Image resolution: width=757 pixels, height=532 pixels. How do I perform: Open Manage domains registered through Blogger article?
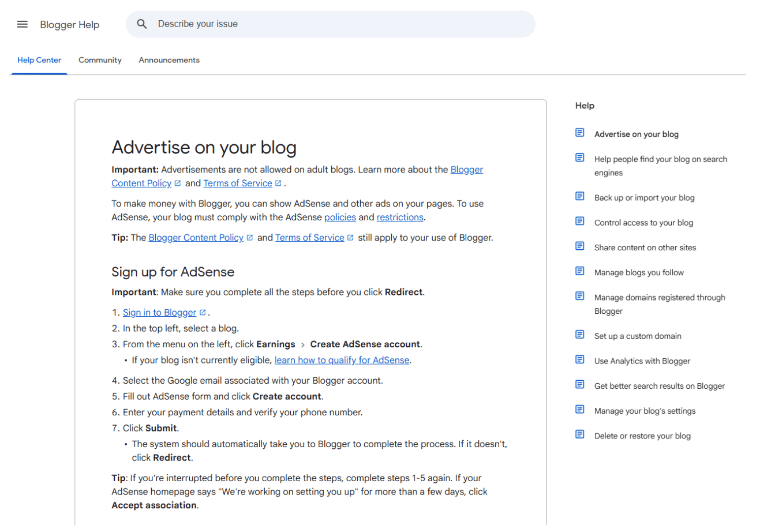tap(659, 304)
